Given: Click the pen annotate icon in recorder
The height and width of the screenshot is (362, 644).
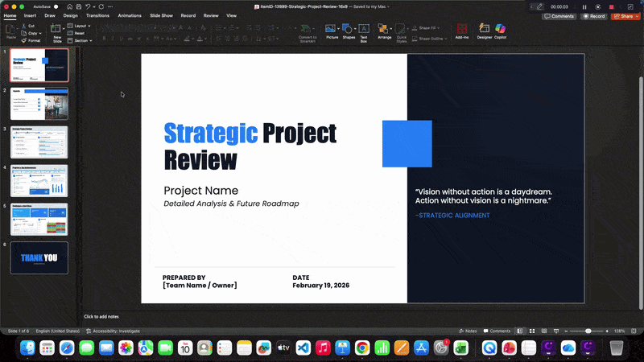Looking at the screenshot, I should (539, 7).
